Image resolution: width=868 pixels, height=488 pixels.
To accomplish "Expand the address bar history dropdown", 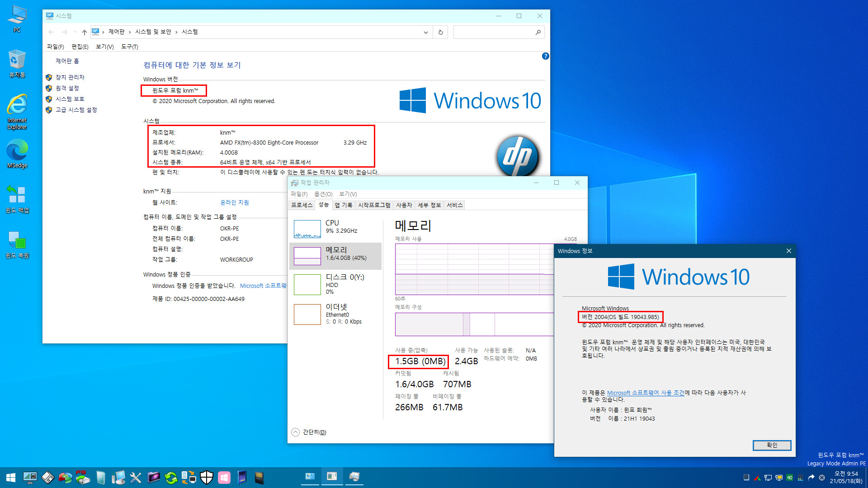I will [425, 32].
